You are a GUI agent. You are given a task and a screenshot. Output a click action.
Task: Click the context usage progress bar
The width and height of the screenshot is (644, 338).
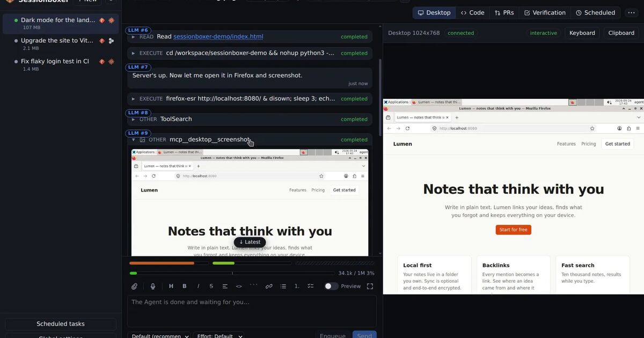(x=232, y=273)
